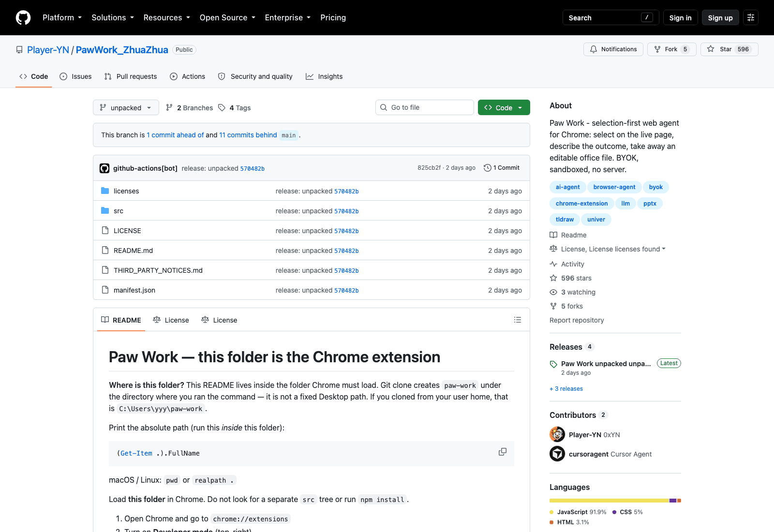Open the GitHub home logo
The width and height of the screenshot is (774, 532).
click(23, 17)
